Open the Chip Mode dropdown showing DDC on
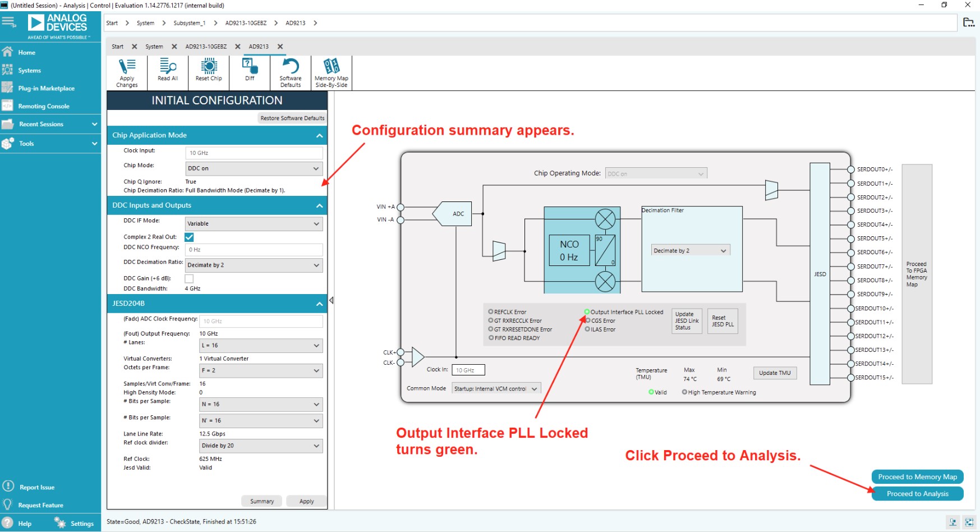Viewport: 980px width, 532px height. tap(254, 168)
